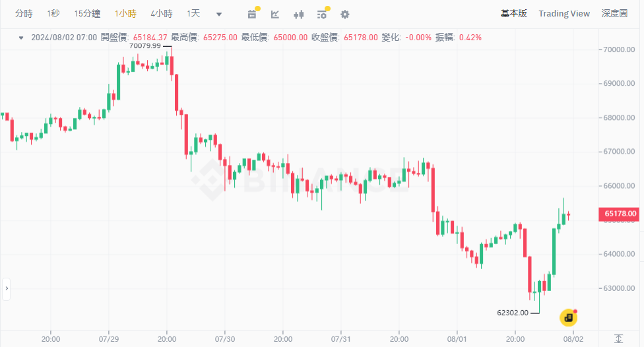Open the technical indicators chart icon
The width and height of the screenshot is (644, 347).
tap(275, 14)
